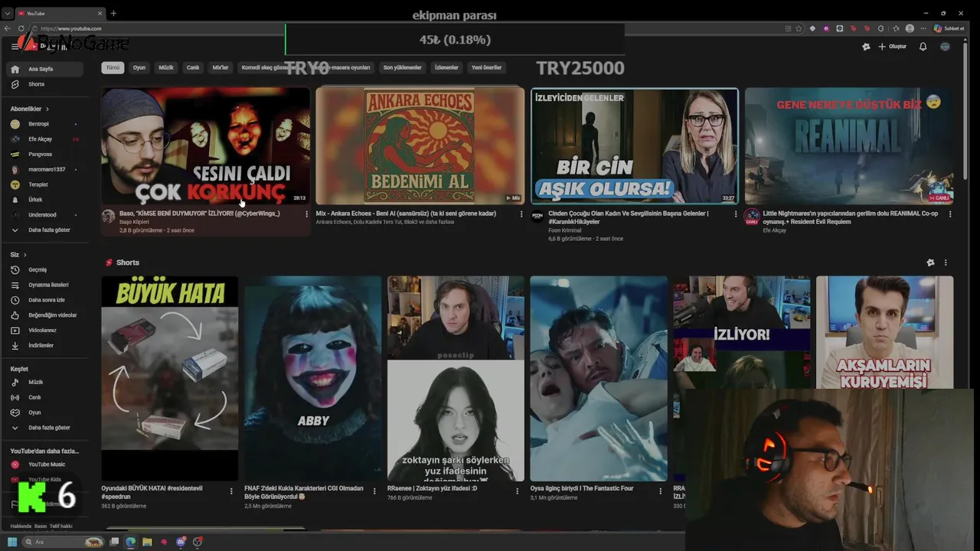980x551 pixels.
Task: Open browser tab search dropdown
Action: [8, 13]
